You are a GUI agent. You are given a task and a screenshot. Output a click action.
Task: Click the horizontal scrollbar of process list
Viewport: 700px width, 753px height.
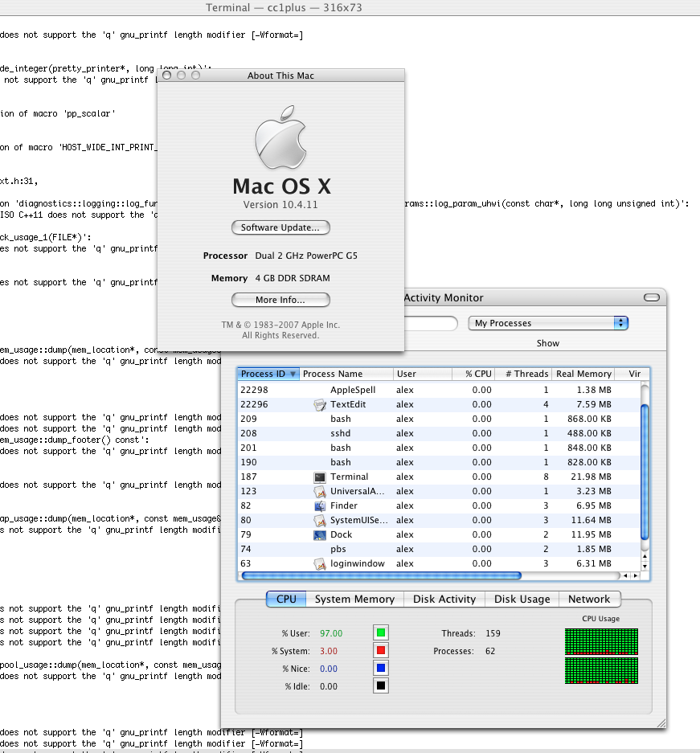click(382, 575)
